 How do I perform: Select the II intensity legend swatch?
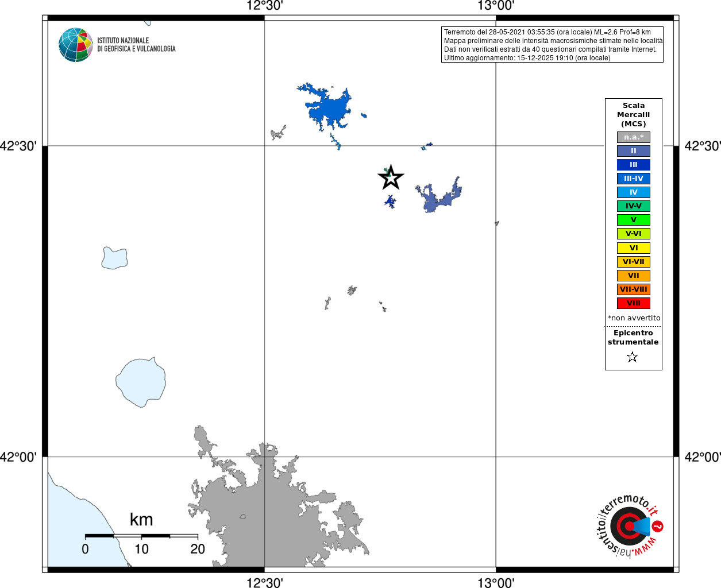634,151
